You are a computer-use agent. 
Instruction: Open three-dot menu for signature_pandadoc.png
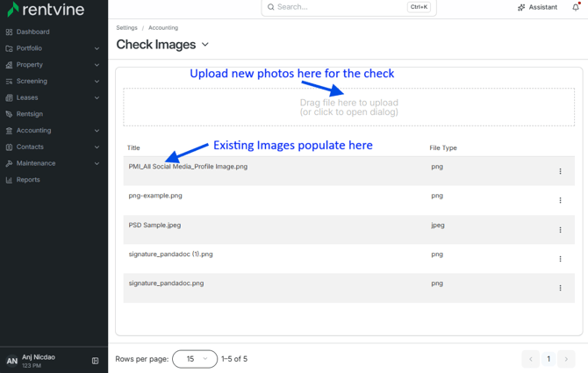[560, 288]
